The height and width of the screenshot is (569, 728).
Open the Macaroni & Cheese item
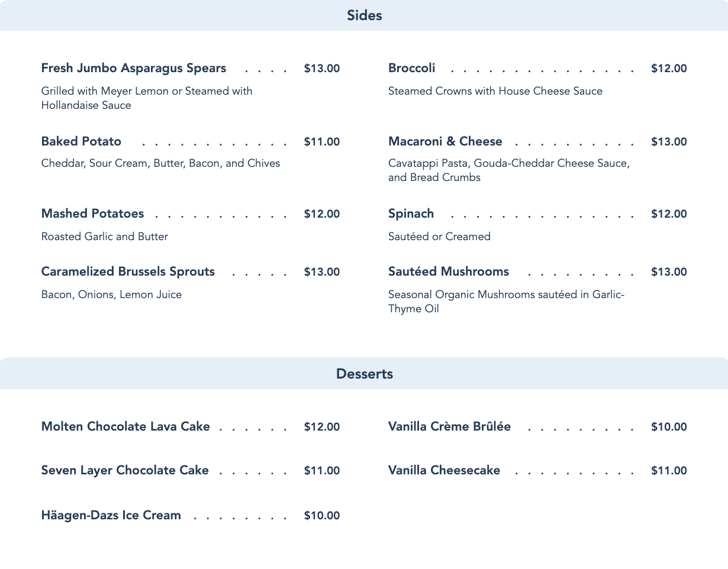(445, 142)
